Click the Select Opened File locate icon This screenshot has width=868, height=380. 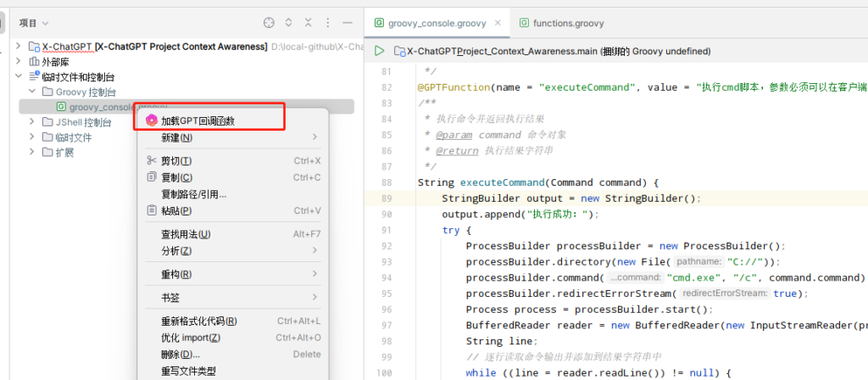tap(270, 23)
